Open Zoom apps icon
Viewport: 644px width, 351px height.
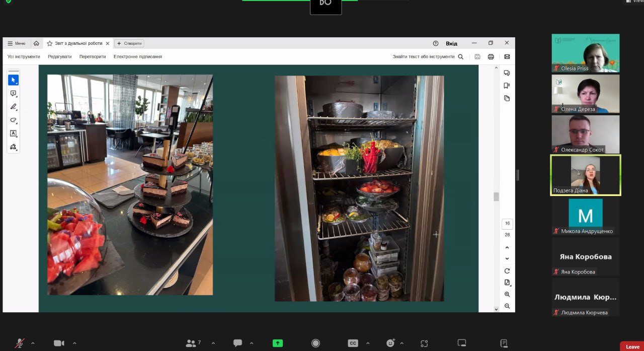[424, 343]
